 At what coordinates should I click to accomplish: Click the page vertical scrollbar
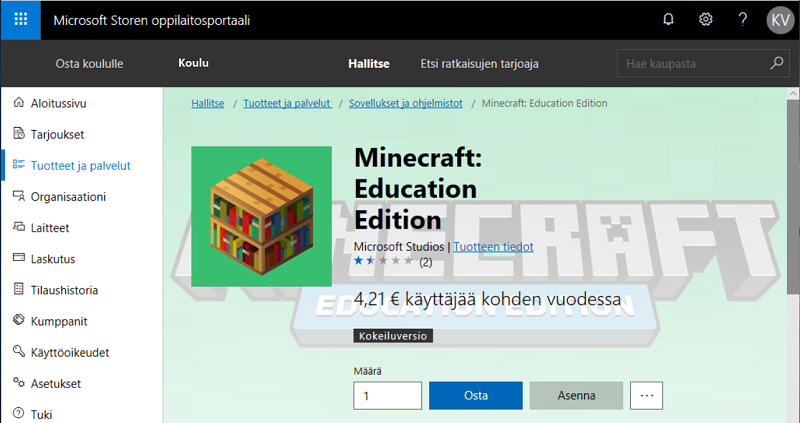coord(793,197)
